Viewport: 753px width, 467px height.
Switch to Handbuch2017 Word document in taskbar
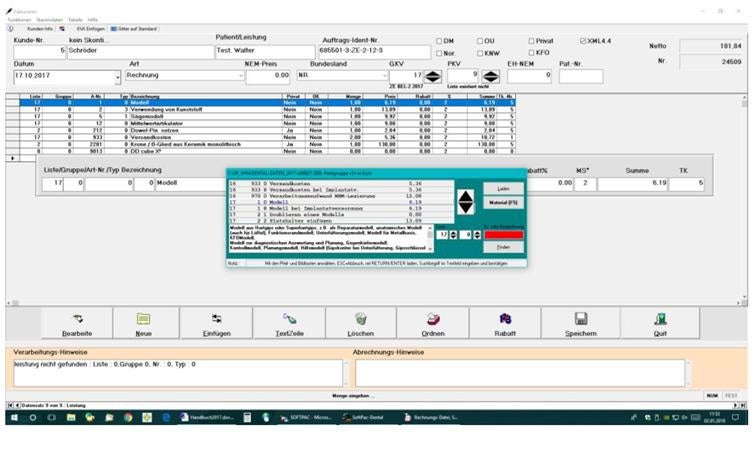(x=207, y=418)
